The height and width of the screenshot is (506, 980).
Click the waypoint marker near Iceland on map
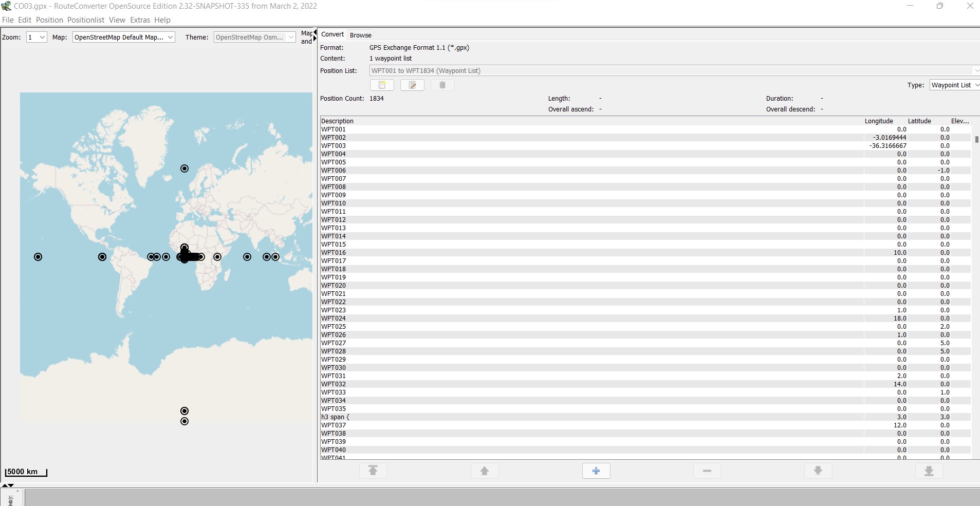184,168
